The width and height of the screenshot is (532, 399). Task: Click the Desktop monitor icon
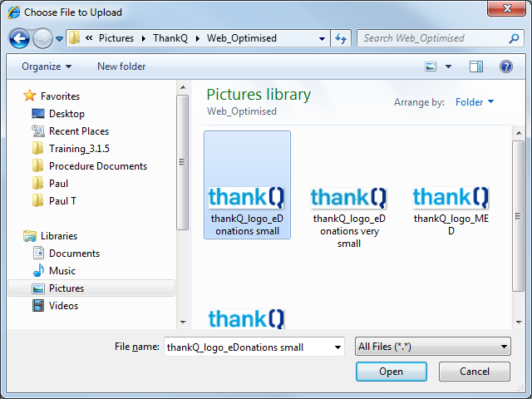[x=38, y=114]
